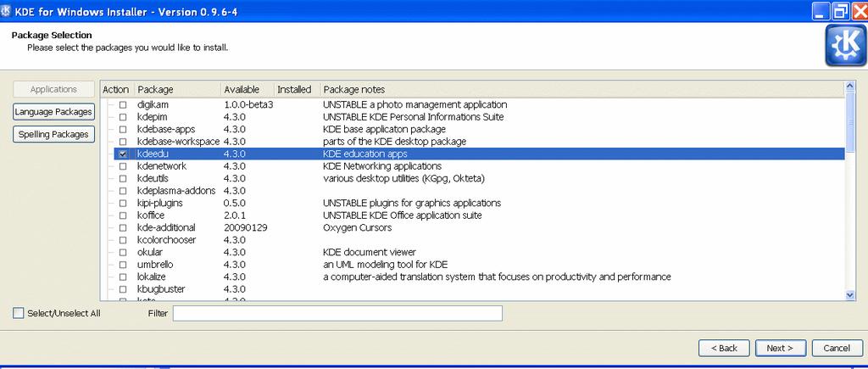868x369 pixels.
Task: Sort by the Package notes column header
Action: point(581,89)
